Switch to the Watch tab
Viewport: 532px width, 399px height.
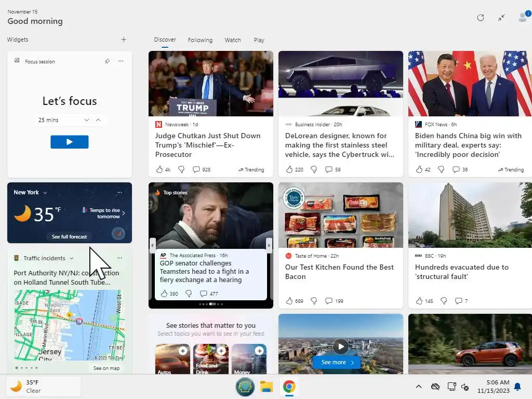tap(233, 40)
